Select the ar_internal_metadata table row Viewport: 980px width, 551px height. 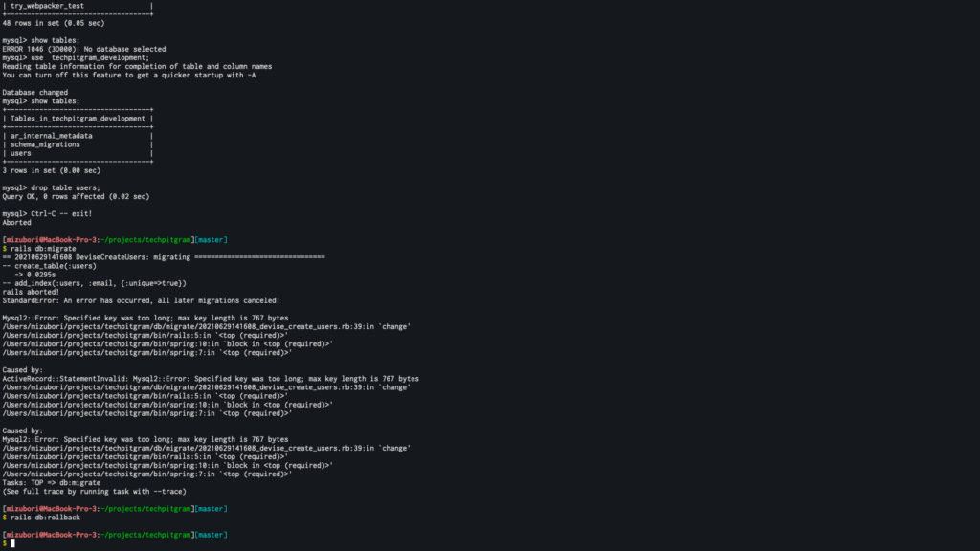click(78, 136)
